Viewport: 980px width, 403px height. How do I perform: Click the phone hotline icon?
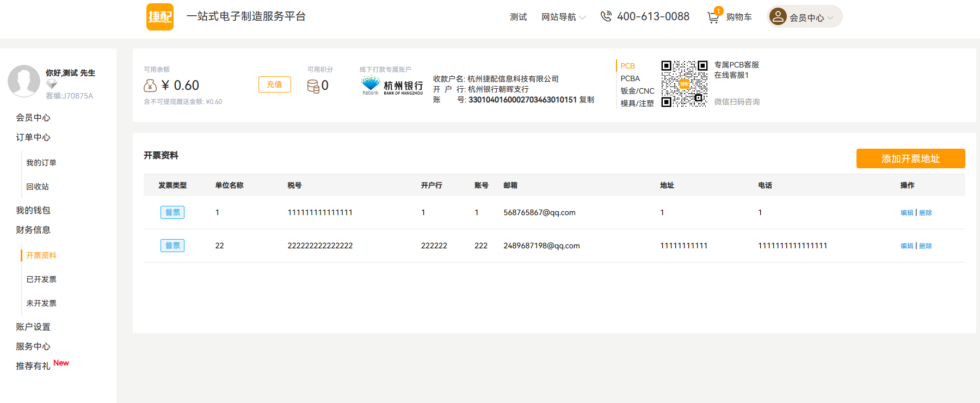[606, 17]
